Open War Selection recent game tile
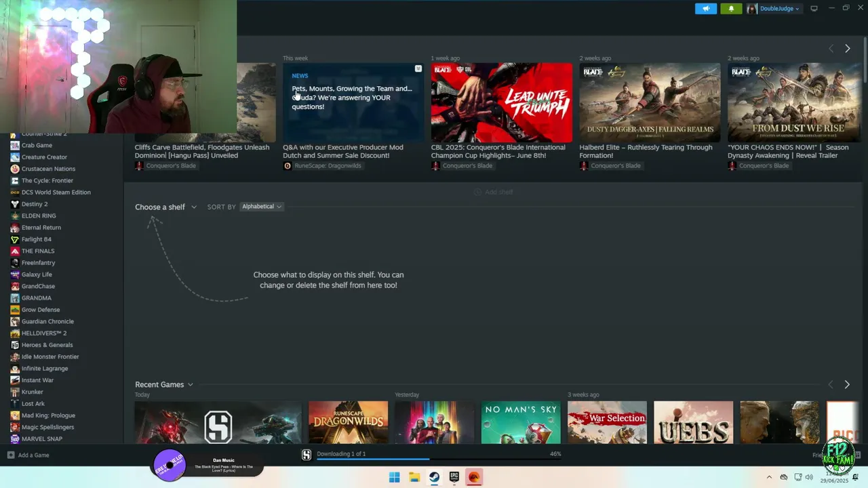The height and width of the screenshot is (488, 868). coord(607,422)
